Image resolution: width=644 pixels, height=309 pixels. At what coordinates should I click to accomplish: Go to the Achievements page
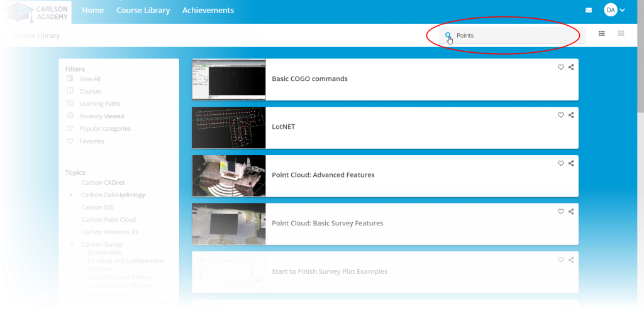pyautogui.click(x=208, y=10)
